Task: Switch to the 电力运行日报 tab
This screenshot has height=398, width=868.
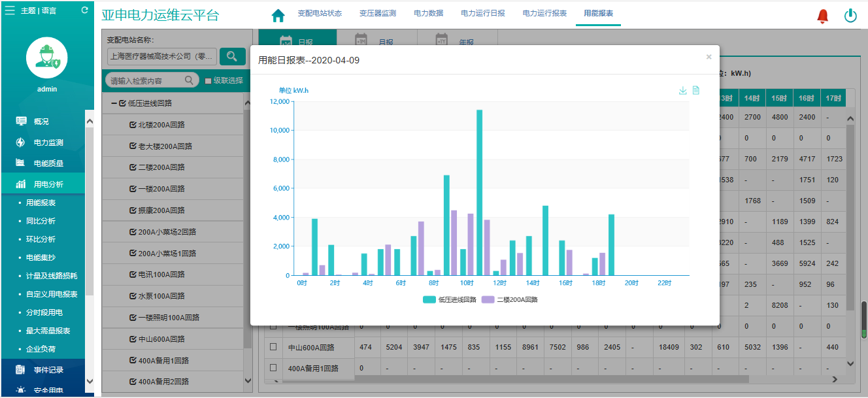Action: pyautogui.click(x=482, y=13)
